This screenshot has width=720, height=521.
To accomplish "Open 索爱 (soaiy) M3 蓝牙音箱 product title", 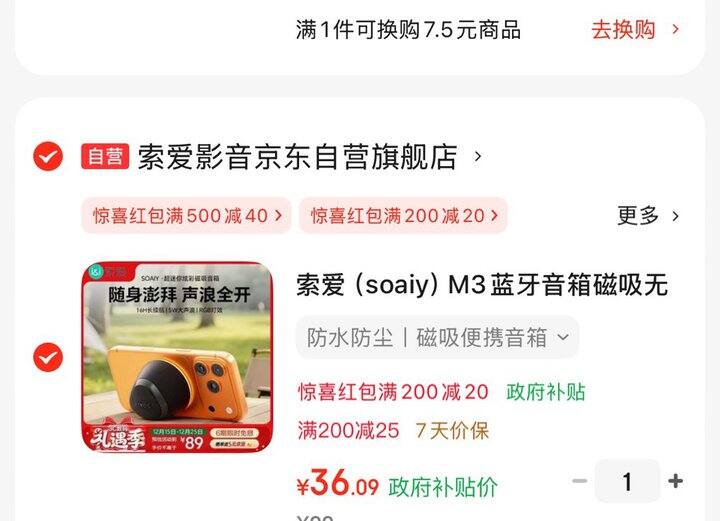I will coord(482,285).
